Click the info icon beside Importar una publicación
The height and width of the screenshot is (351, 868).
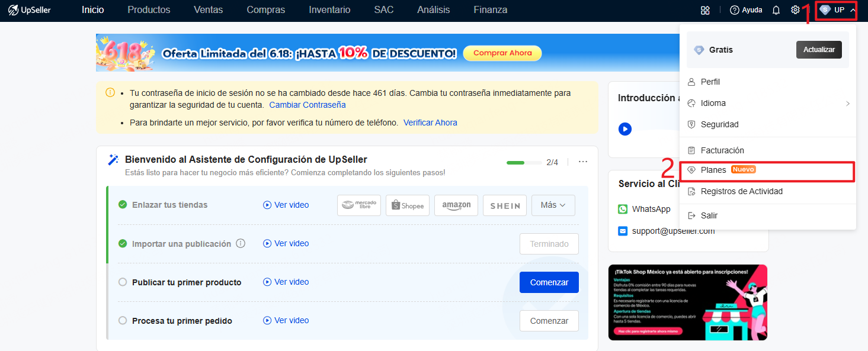point(241,243)
